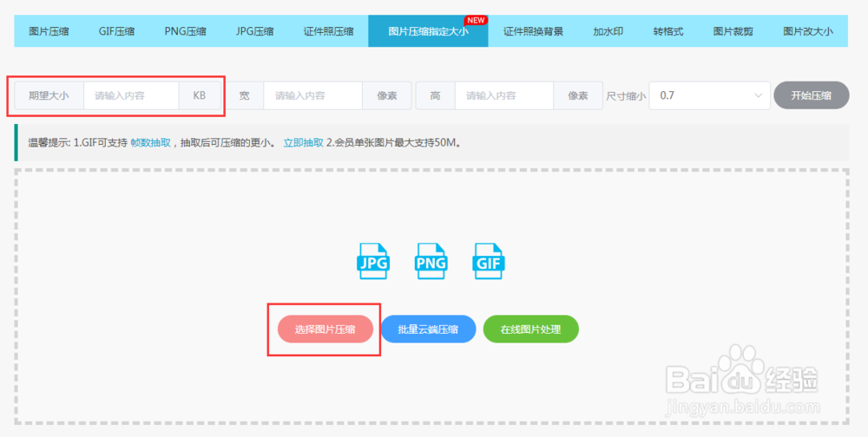Click the 选择图片压缩 button
The image size is (868, 437).
325,329
